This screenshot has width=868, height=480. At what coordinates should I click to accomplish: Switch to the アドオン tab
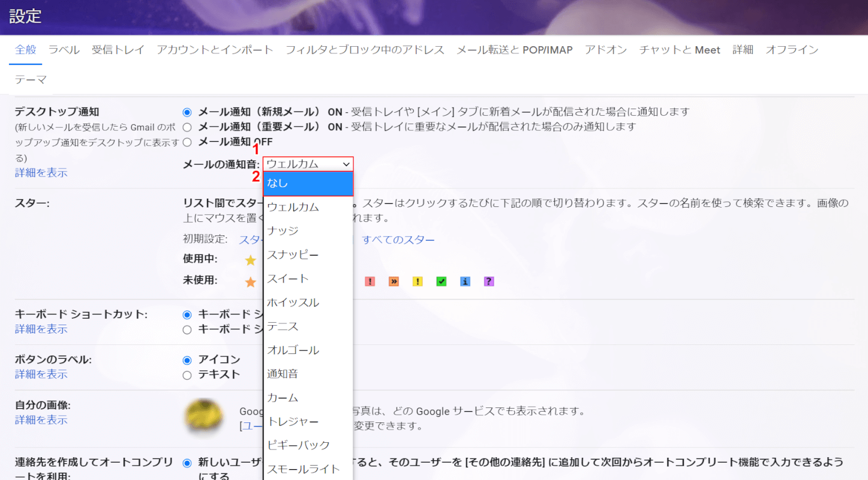pyautogui.click(x=606, y=50)
